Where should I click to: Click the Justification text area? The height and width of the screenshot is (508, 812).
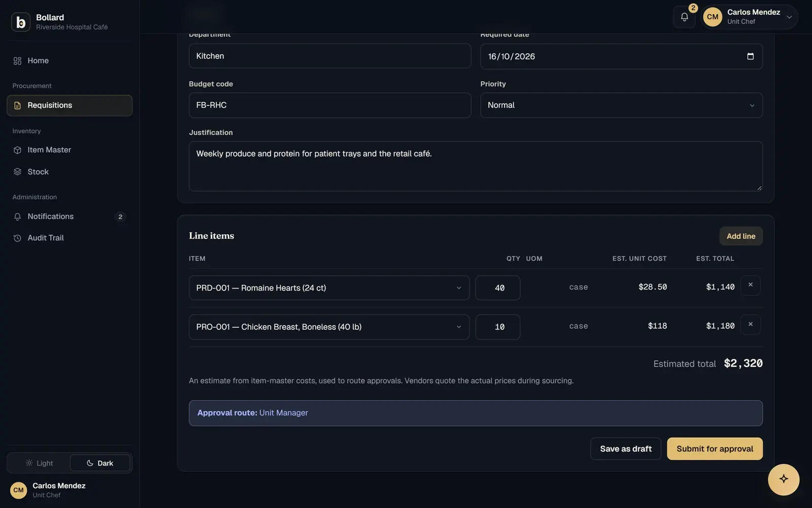point(476,166)
